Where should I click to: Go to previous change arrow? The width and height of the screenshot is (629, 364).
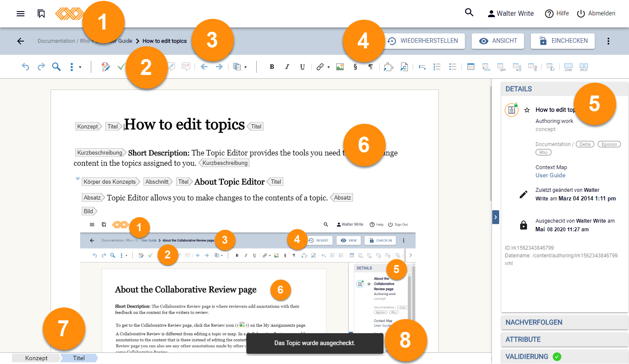(x=204, y=67)
